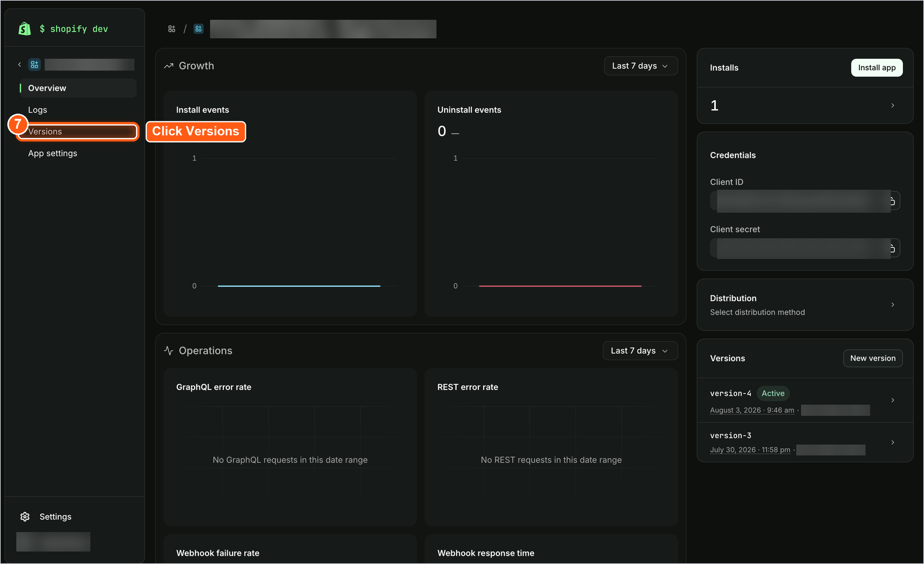Viewport: 924px width, 564px height.
Task: Open the Operations Last 7 days dropdown
Action: [640, 351]
